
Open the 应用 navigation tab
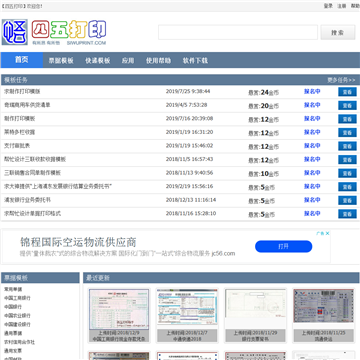(x=128, y=61)
